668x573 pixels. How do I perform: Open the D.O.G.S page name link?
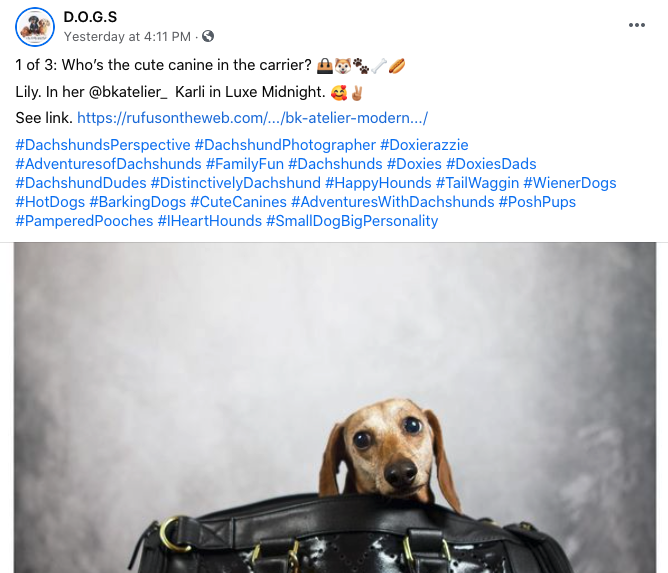pyautogui.click(x=90, y=17)
